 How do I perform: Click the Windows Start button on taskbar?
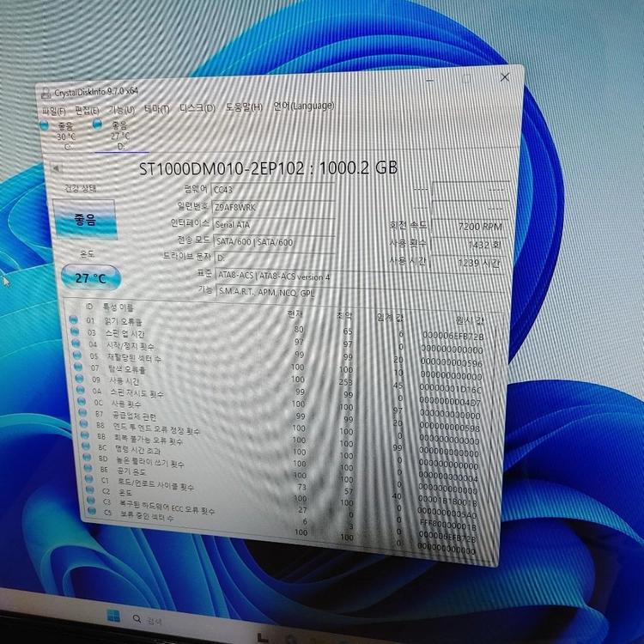(x=113, y=616)
